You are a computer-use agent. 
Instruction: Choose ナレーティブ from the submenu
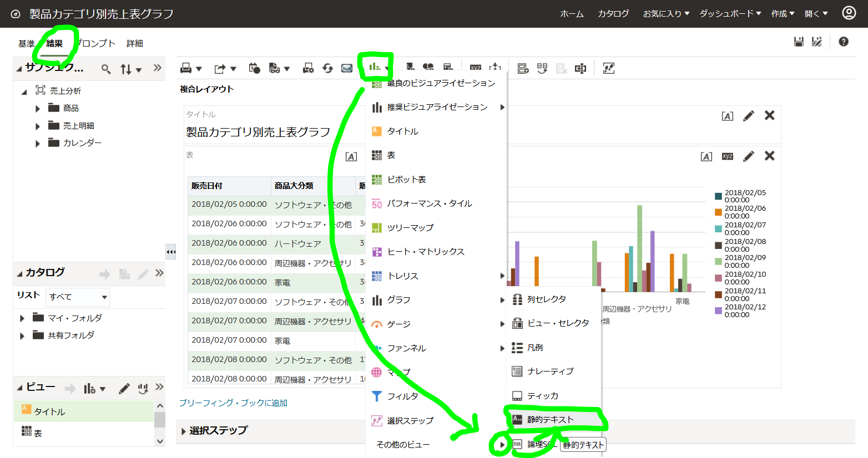(554, 372)
